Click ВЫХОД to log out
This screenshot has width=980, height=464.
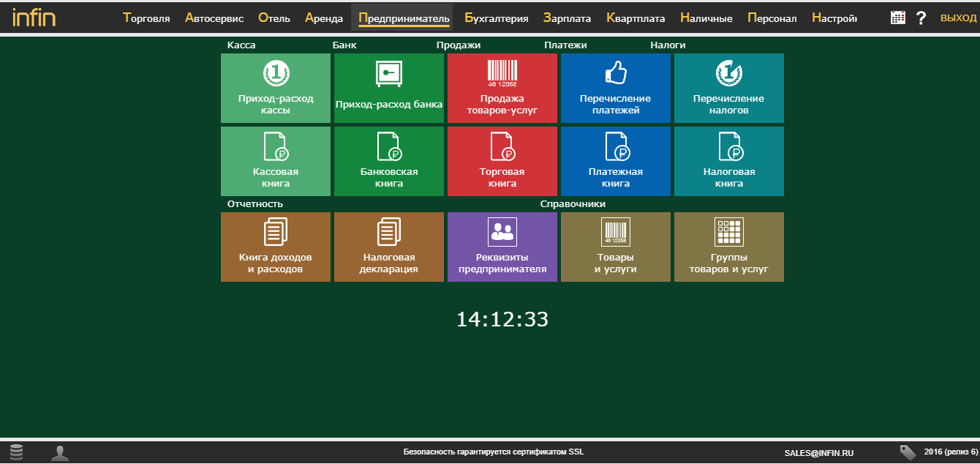tap(957, 18)
